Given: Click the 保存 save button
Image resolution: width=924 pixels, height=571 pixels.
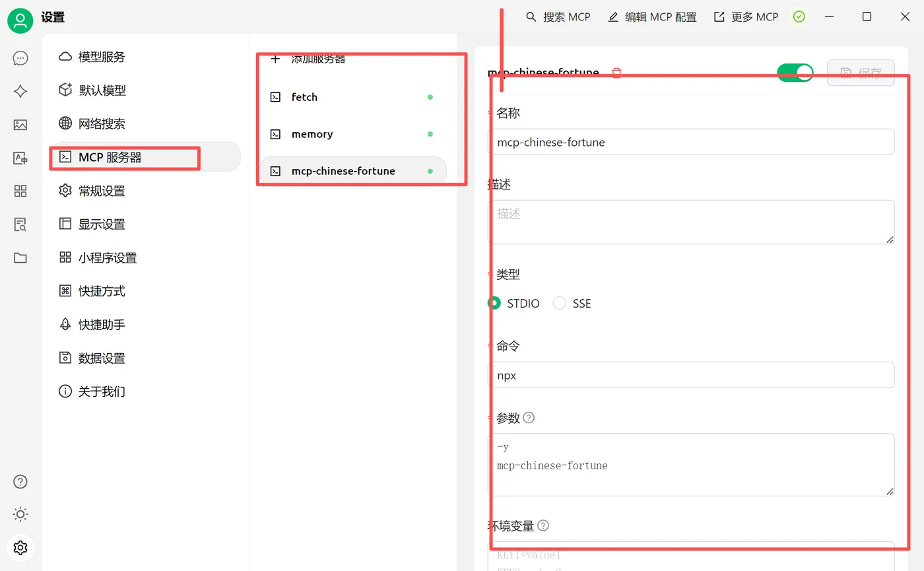Looking at the screenshot, I should (861, 73).
